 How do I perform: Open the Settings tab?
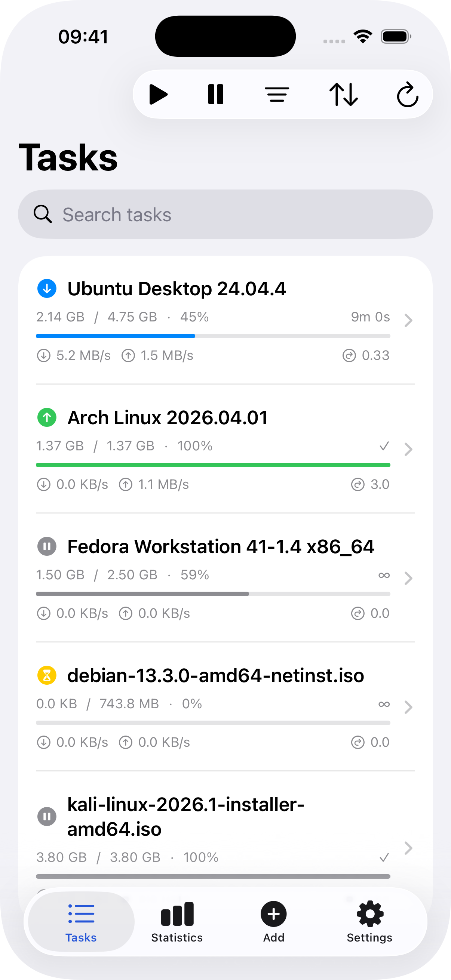point(369,921)
